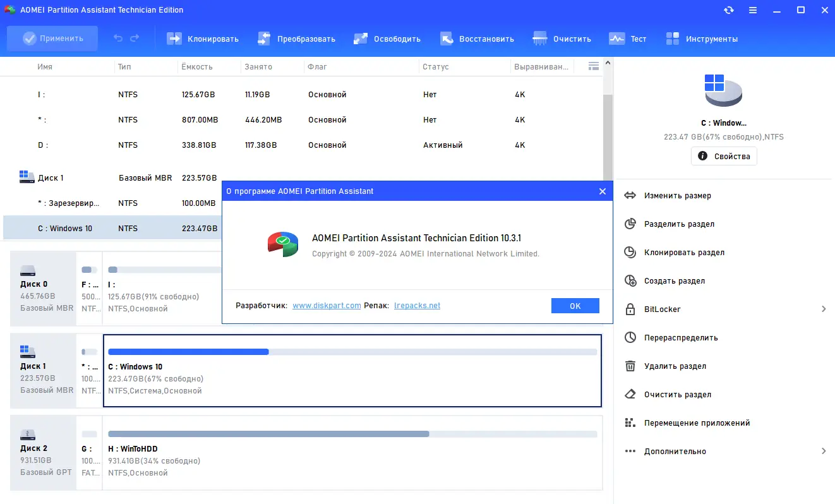Expand the BitLocker submenu arrow
This screenshot has width=835, height=504.
coord(824,309)
